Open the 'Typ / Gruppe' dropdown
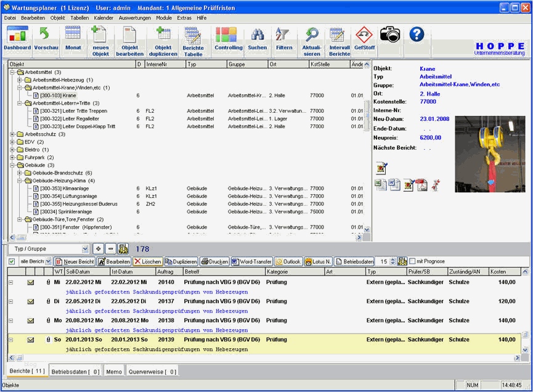 tap(85, 249)
